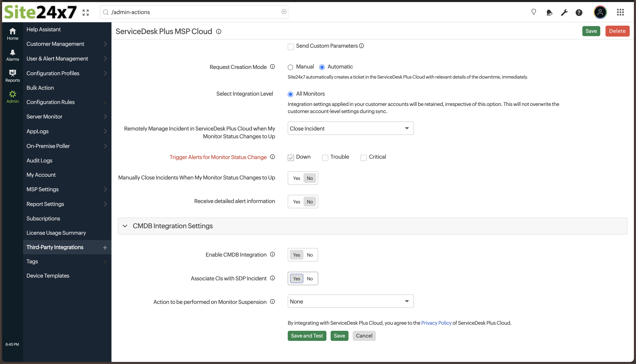Image resolution: width=636 pixels, height=364 pixels.
Task: Select the Admin gear sidebar icon
Action: pos(12,96)
